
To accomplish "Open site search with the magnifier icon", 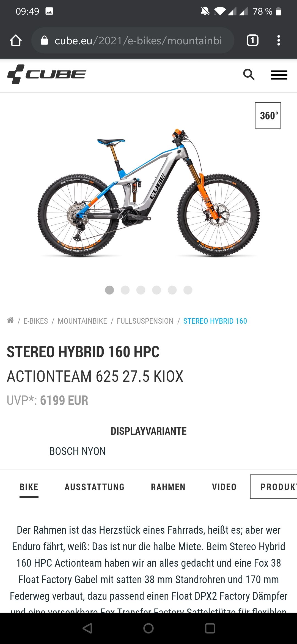I will pos(249,75).
